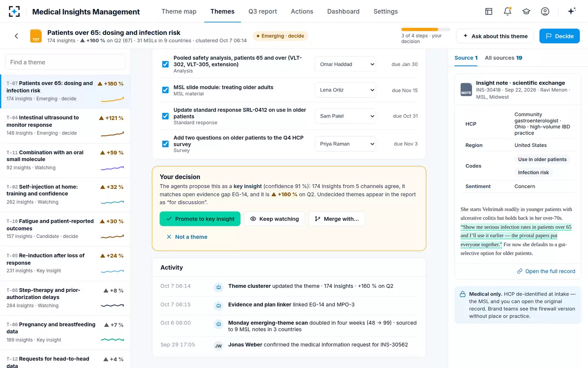Switch to All sources 19 tab
Image resolution: width=588 pixels, height=368 pixels.
click(x=503, y=58)
